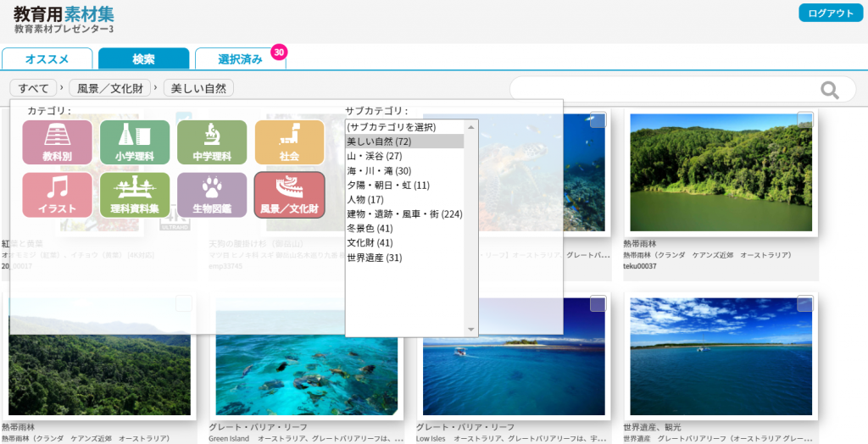868x444 pixels.
Task: Open the teku00037 熱帯雨林 lake thumbnail
Action: pyautogui.click(x=721, y=172)
